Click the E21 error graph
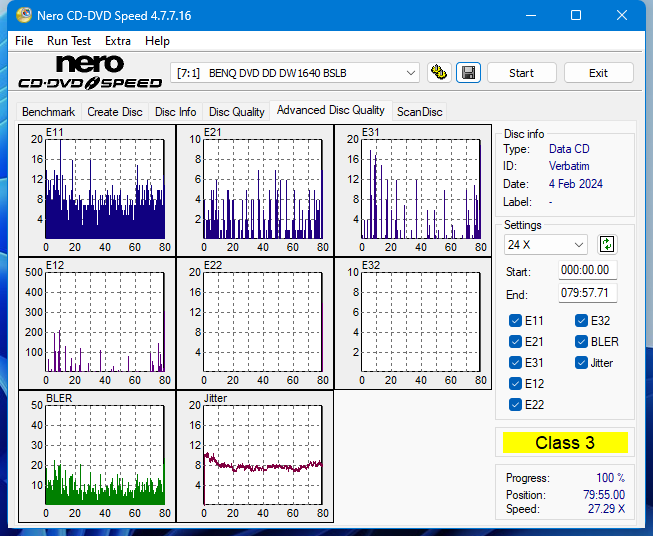This screenshot has height=536, width=653. (255, 190)
